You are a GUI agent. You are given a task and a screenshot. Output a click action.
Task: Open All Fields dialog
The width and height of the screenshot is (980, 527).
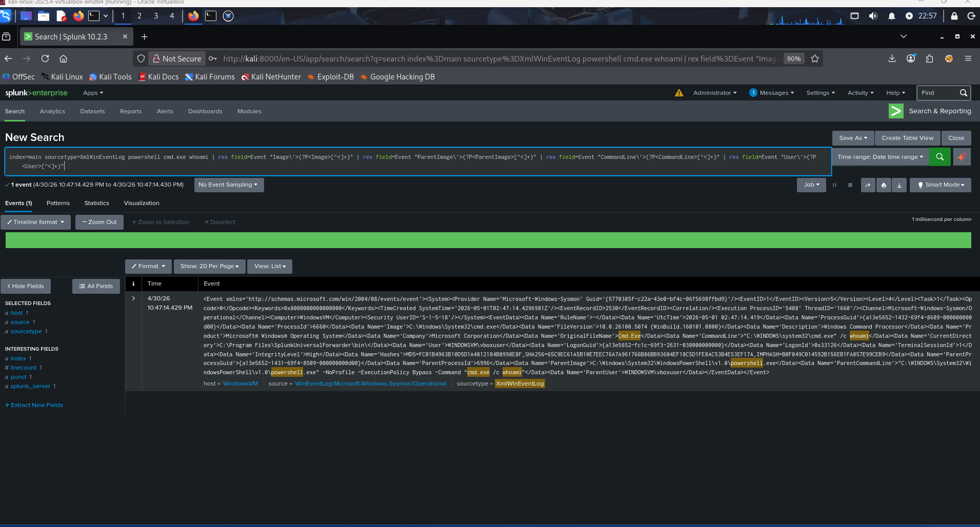(96, 286)
